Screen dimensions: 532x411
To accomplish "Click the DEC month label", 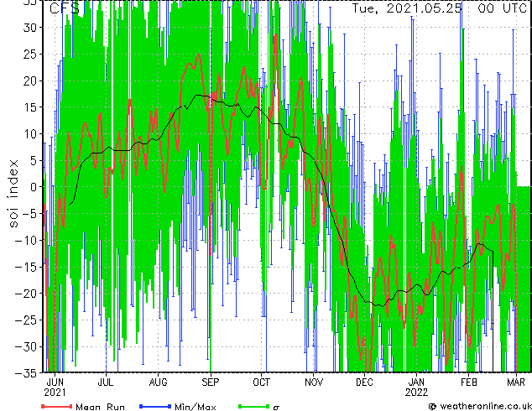I will click(365, 382).
